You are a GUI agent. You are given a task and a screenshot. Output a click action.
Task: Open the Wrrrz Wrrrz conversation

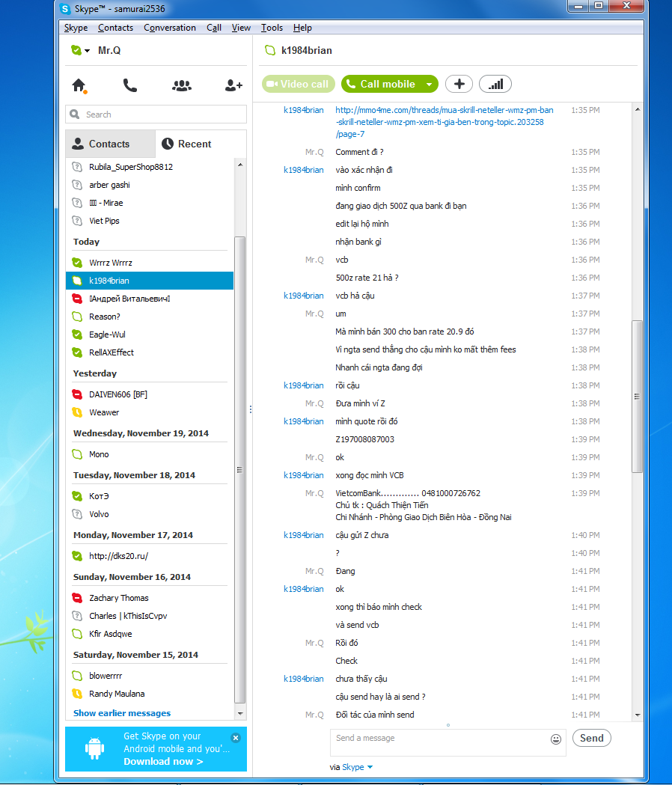click(149, 263)
